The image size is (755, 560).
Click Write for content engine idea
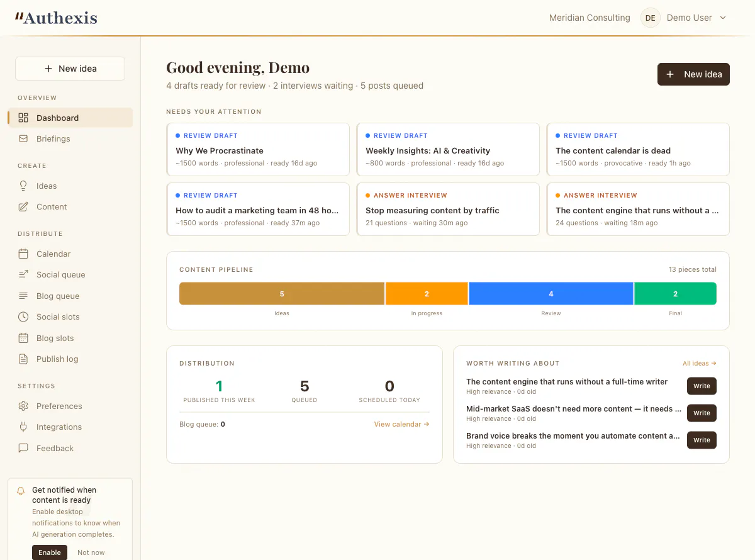click(x=702, y=386)
